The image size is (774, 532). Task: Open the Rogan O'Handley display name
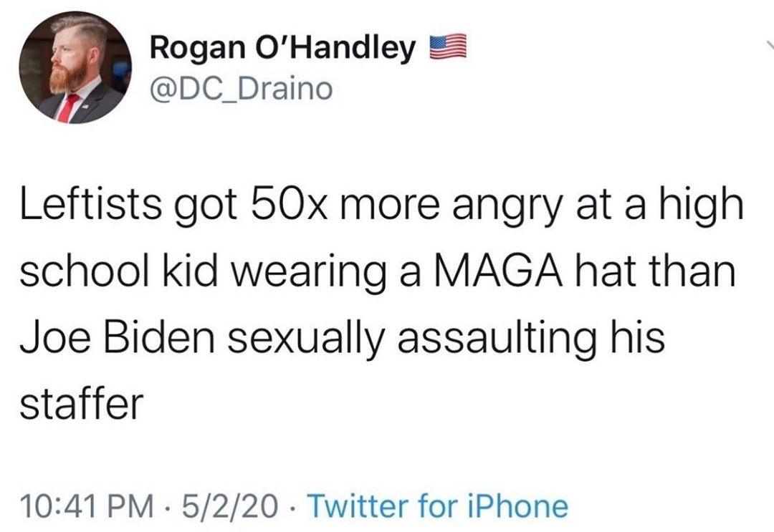coord(283,49)
